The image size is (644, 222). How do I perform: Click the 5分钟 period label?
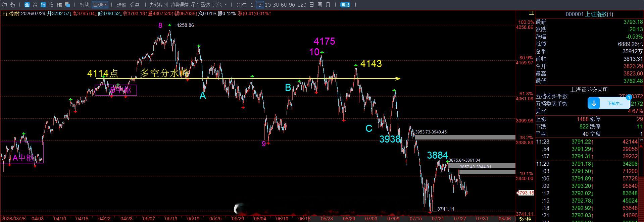525,219
